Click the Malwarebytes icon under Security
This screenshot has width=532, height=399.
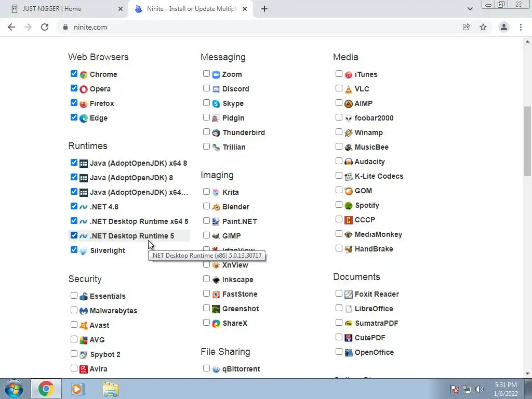point(84,311)
